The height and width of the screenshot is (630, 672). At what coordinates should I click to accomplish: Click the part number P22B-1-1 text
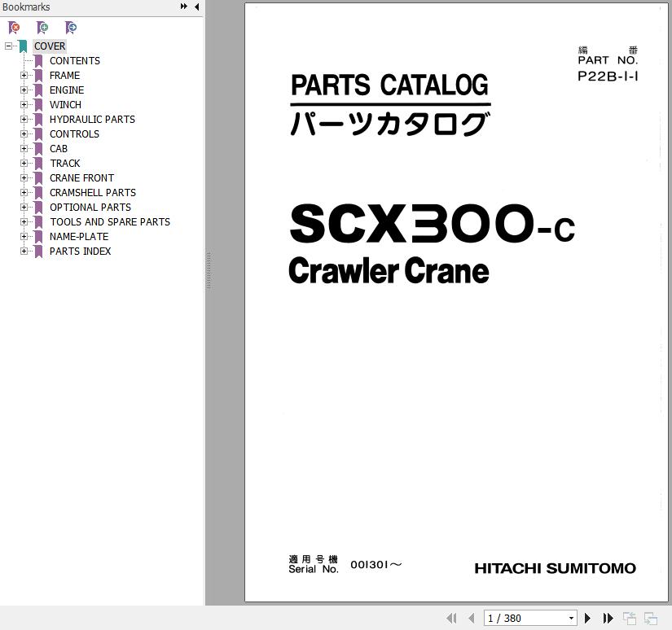608,77
